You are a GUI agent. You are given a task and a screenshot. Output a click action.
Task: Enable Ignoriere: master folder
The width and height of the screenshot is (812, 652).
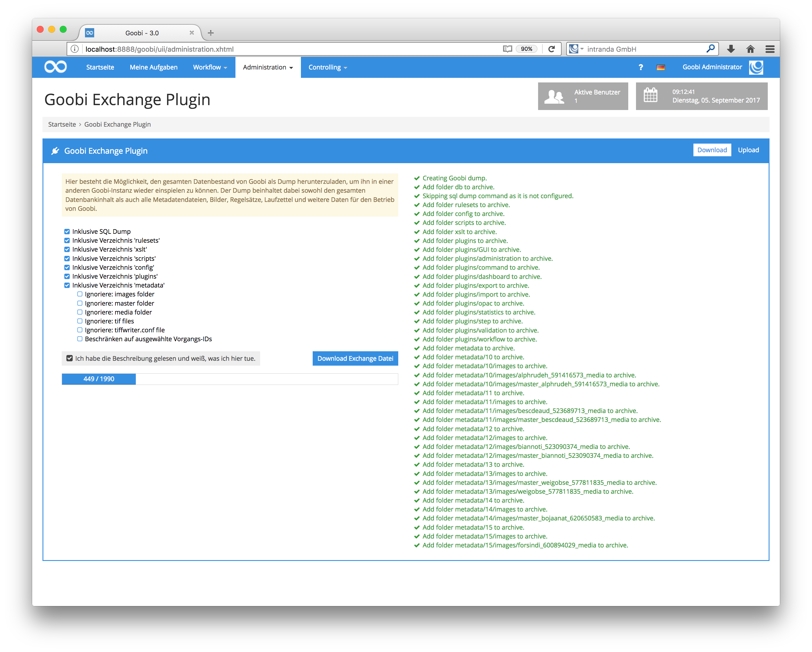point(80,303)
